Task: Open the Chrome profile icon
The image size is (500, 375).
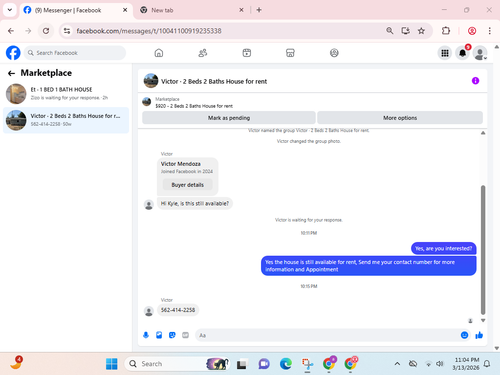Action: [472, 31]
